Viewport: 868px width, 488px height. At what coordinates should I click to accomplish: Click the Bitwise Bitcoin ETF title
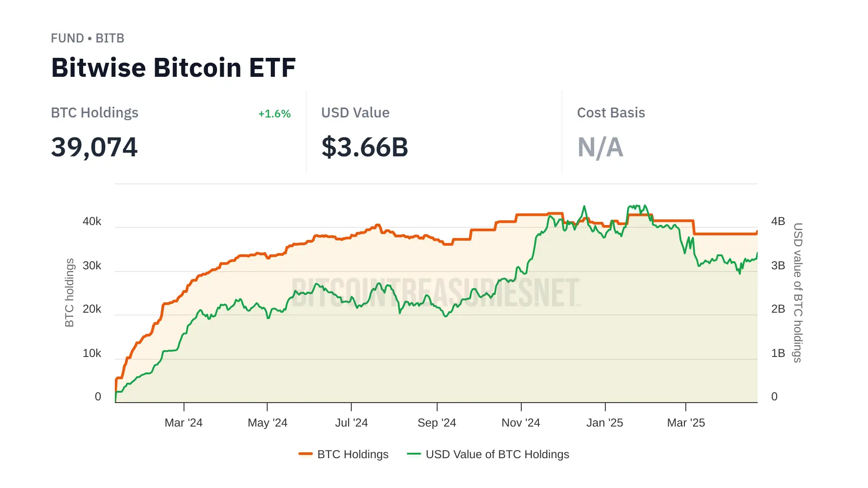(173, 68)
